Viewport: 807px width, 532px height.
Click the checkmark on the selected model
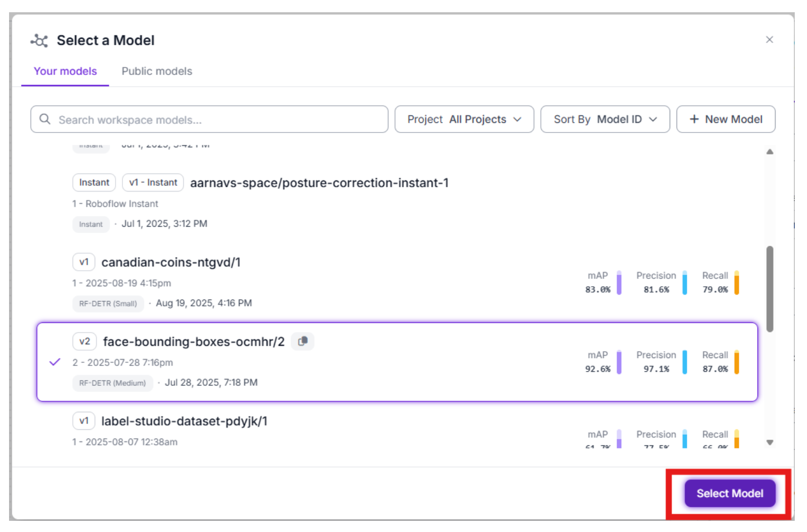click(55, 362)
